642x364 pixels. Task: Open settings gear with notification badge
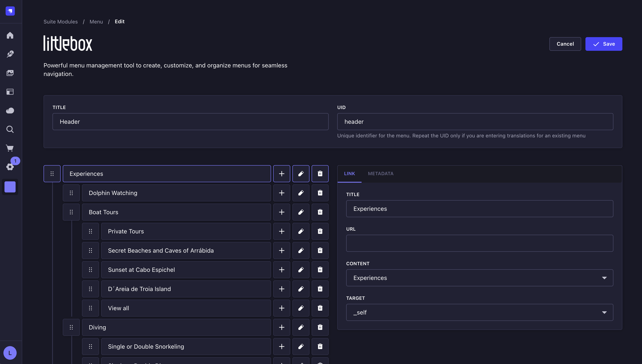[10, 167]
